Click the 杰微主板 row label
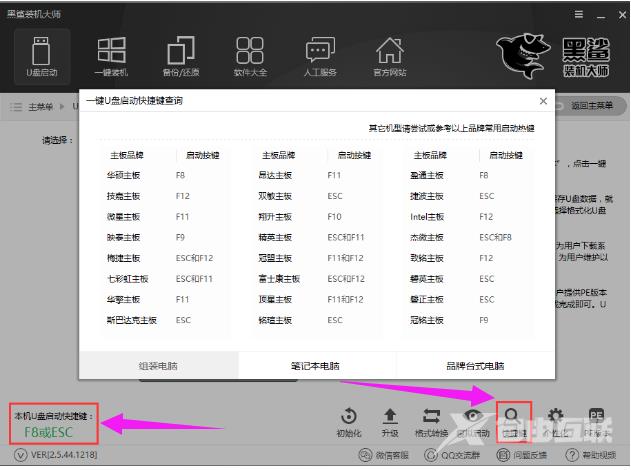631x470 pixels. (x=427, y=237)
